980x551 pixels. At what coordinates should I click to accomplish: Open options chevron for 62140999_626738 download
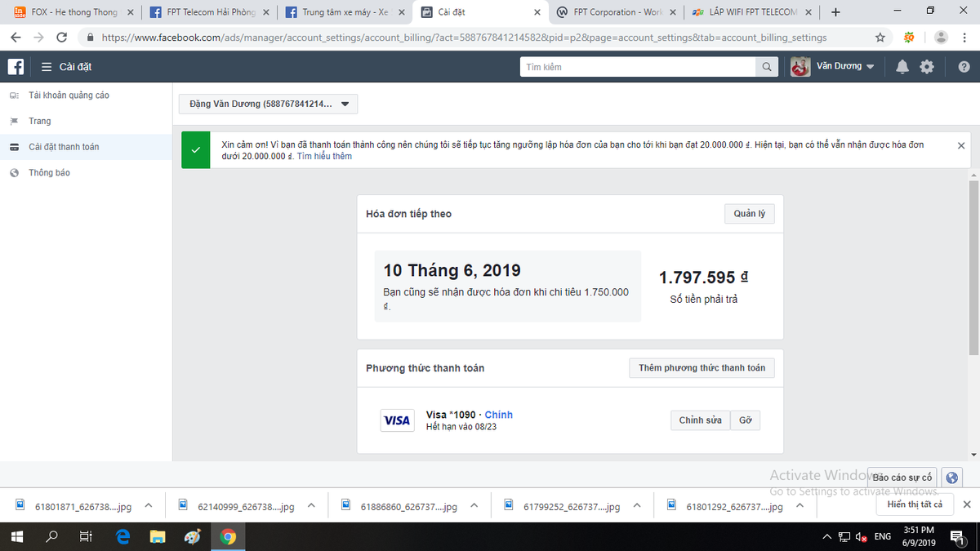point(311,506)
